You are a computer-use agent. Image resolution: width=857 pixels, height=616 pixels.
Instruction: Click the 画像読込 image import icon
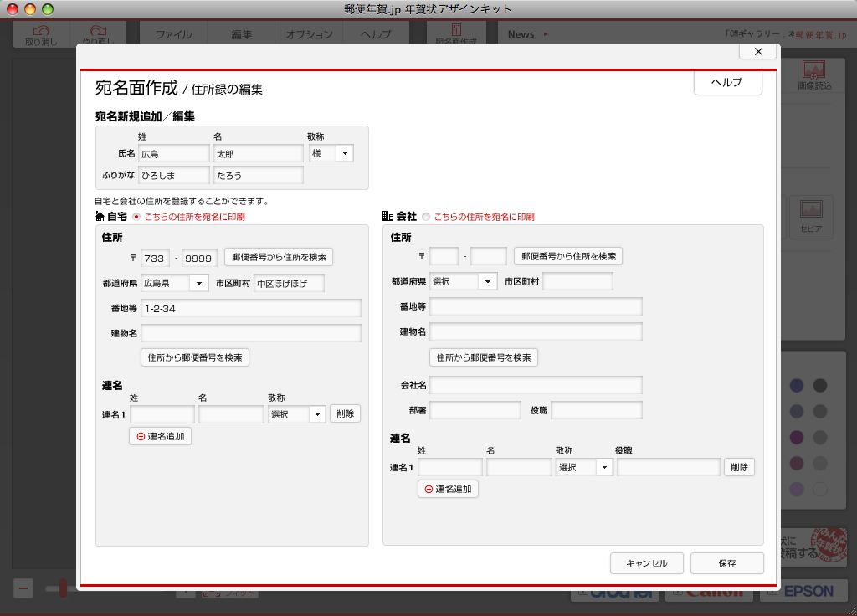pyautogui.click(x=814, y=75)
